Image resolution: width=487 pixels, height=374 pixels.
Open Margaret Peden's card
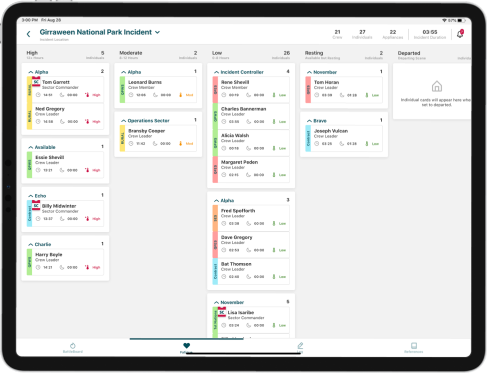click(251, 169)
